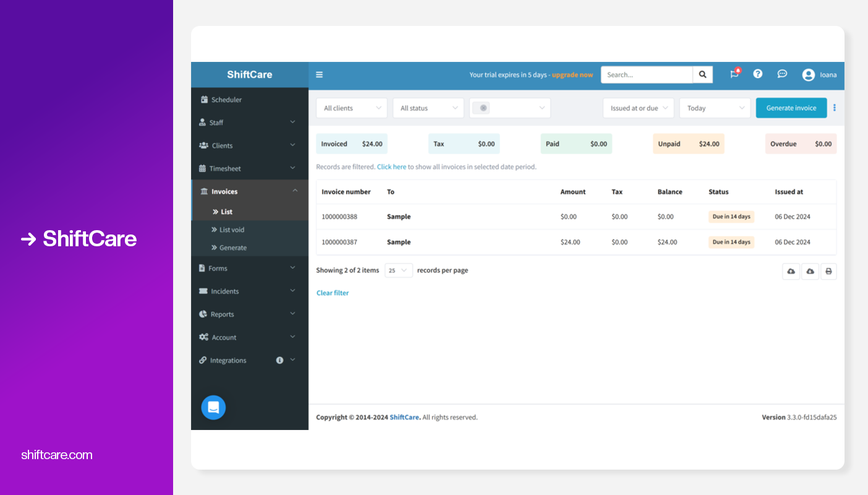868x495 pixels.
Task: Open the All status dropdown
Action: [428, 108]
